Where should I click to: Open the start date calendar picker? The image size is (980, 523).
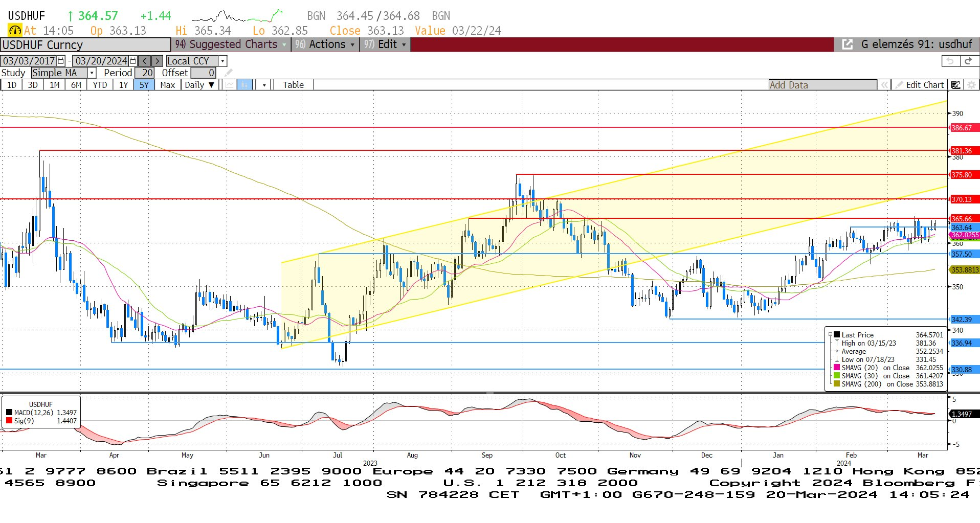61,61
